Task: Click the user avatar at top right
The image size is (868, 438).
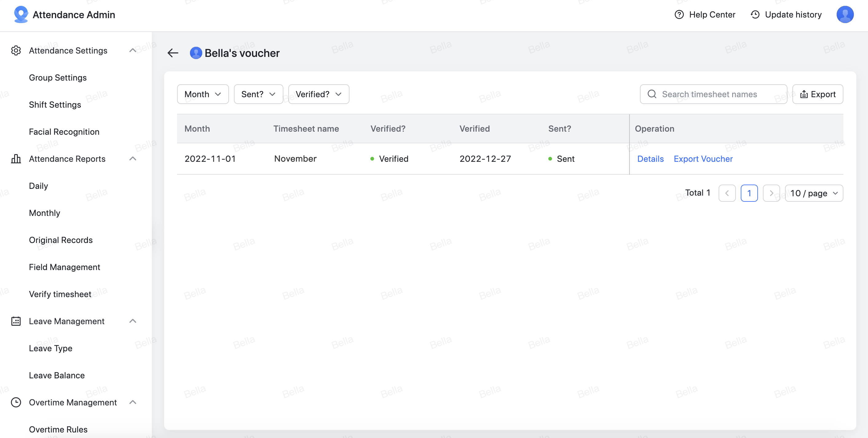Action: coord(845,14)
